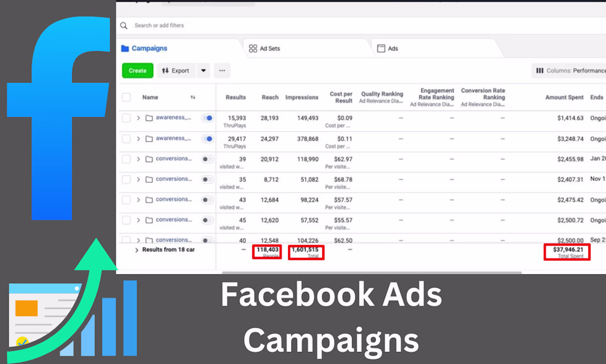Turn off the awareness campaign with 24,297 reach
This screenshot has width=606, height=364.
tap(208, 139)
